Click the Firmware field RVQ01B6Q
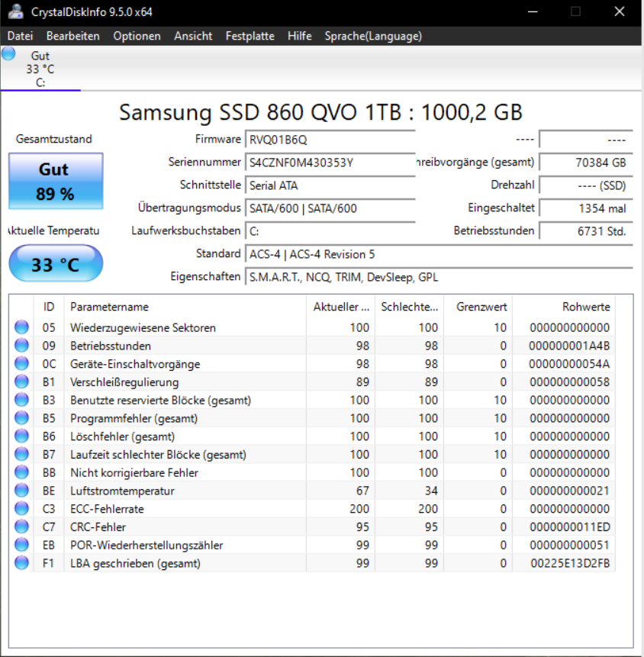The height and width of the screenshot is (657, 644). [x=330, y=140]
